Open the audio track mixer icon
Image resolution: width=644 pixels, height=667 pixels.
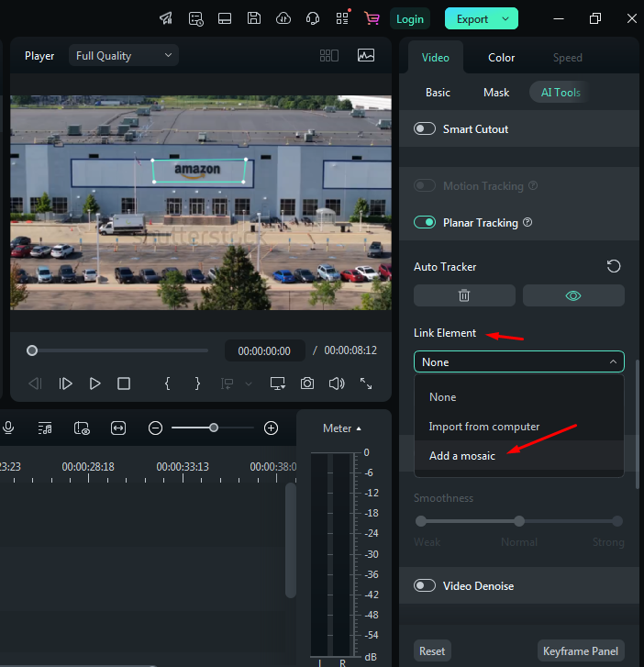(45, 428)
